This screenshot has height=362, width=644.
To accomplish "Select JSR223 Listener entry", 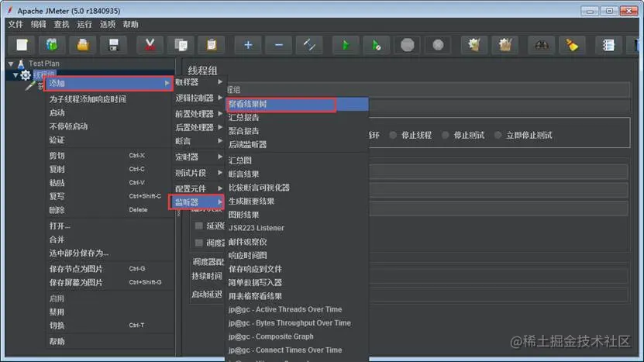I will coord(298,228).
